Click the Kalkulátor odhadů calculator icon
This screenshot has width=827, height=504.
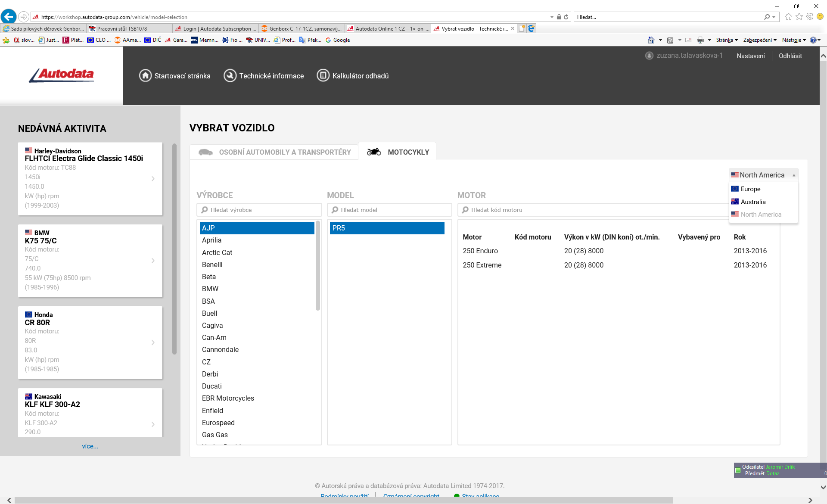coord(323,76)
